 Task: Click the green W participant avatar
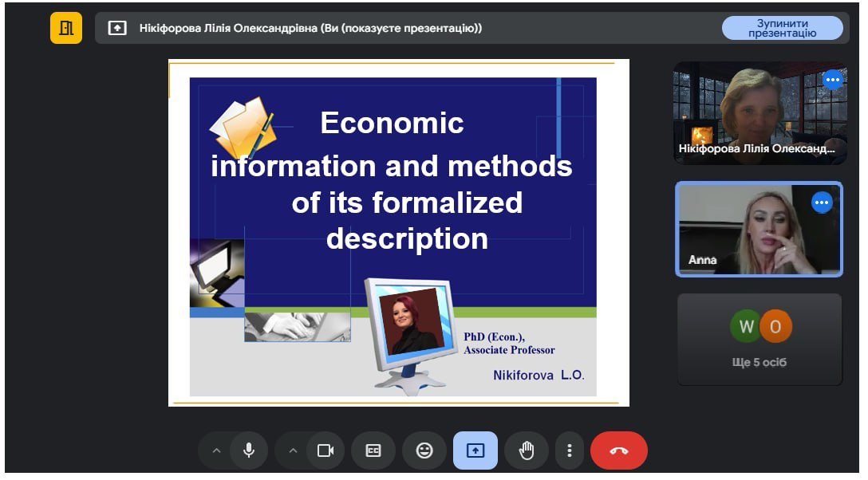746,327
